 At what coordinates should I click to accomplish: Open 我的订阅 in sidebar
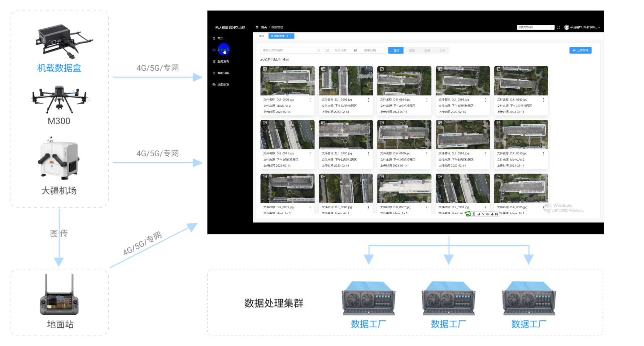[223, 73]
